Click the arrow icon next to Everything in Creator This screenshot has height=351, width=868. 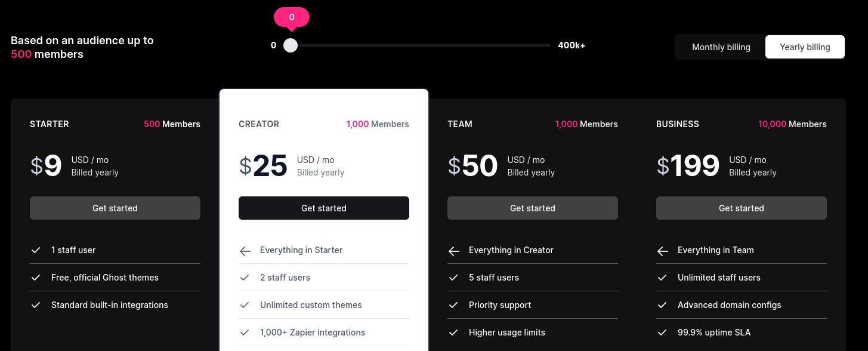point(453,251)
